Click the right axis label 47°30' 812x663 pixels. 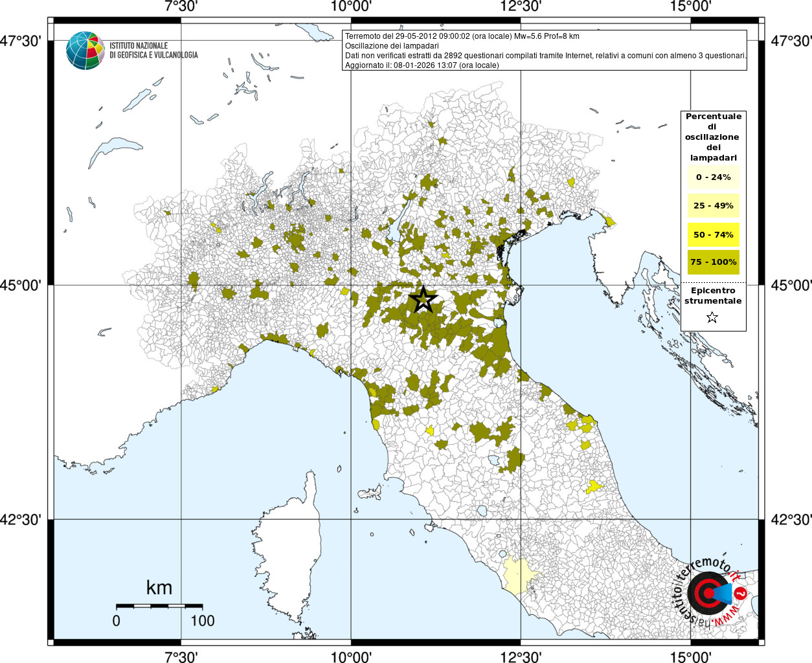(x=791, y=41)
